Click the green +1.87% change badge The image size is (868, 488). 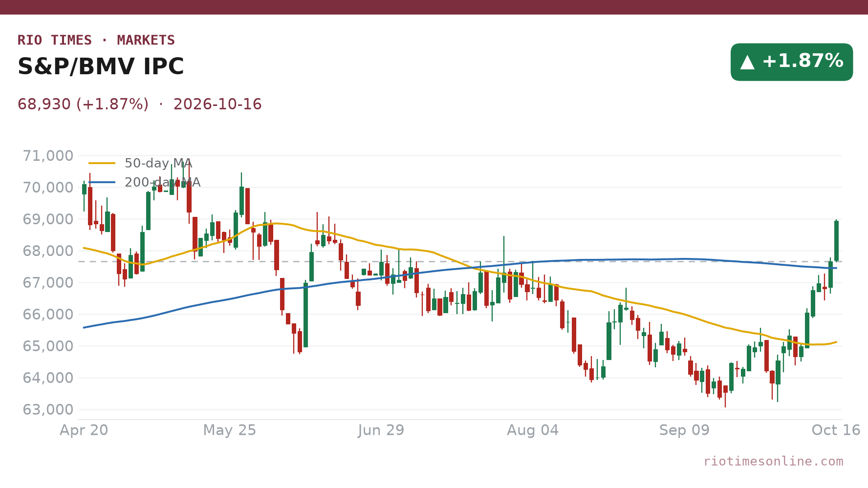point(791,62)
